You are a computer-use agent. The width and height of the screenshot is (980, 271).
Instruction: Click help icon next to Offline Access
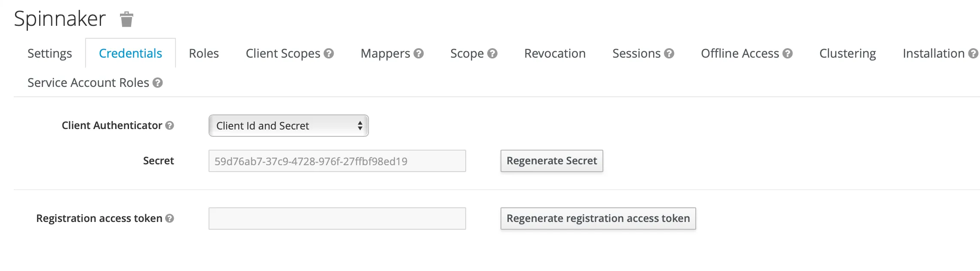[787, 53]
